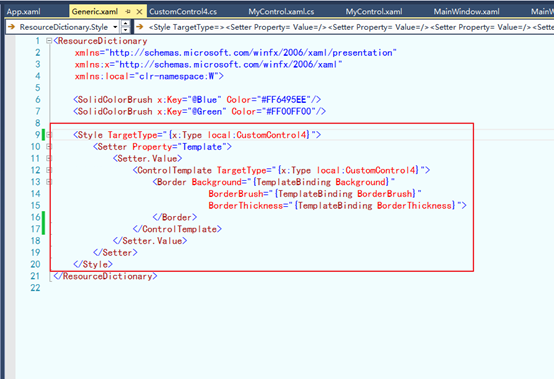Click the arrow icon before ResourceDictionary.Style
Viewport: 554px width, 379px height.
pyautogui.click(x=11, y=27)
